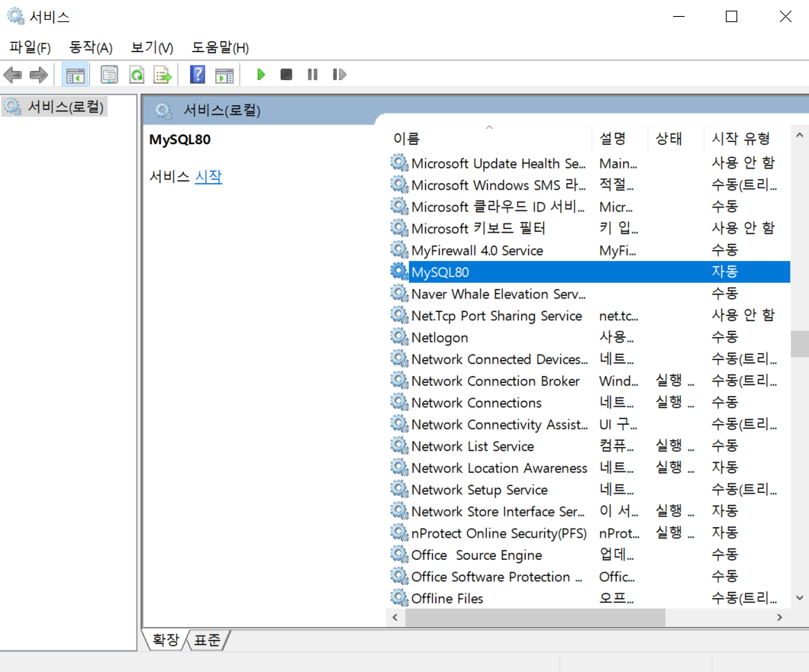Open the 보기(V) menu

tap(152, 47)
